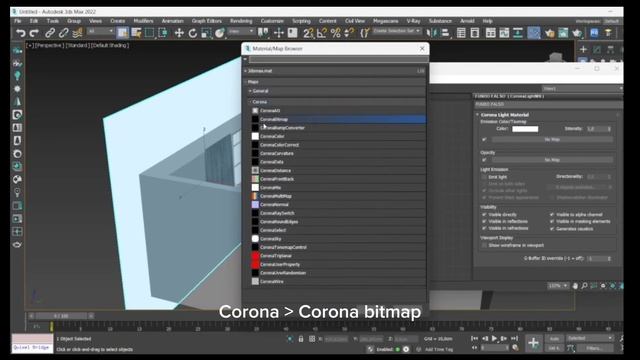Open the Create tab plus icon
The width and height of the screenshot is (640, 360).
tap(583, 50)
